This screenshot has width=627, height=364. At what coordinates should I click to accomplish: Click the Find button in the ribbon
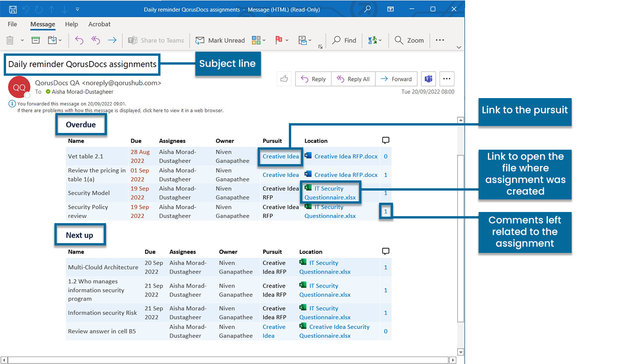(x=344, y=40)
